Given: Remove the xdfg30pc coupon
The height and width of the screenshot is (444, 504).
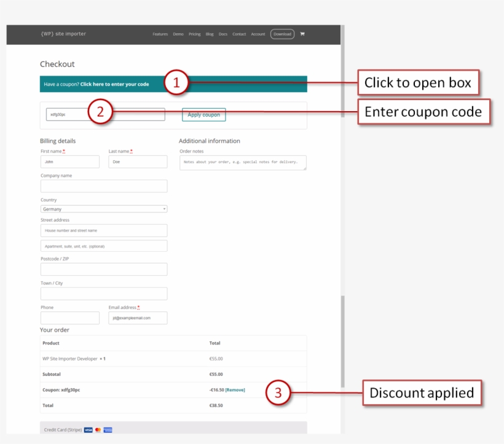Looking at the screenshot, I should pos(235,390).
